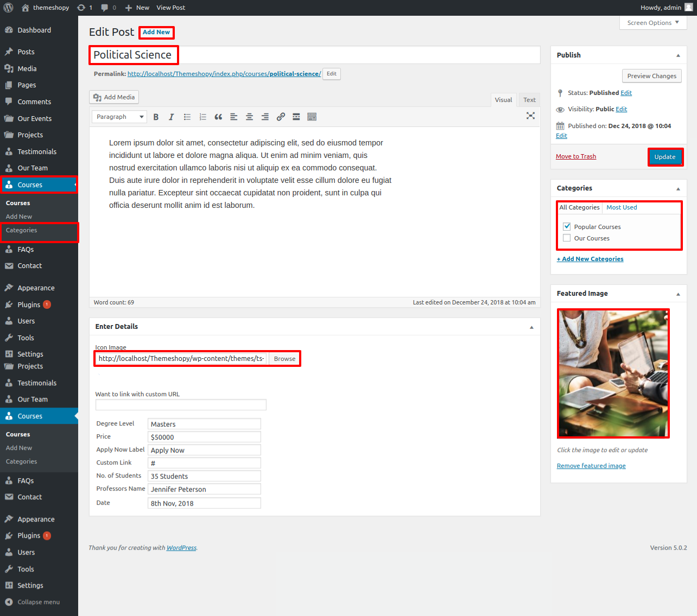Insert a blockquote in the editor
Image resolution: width=697 pixels, height=616 pixels.
(218, 117)
